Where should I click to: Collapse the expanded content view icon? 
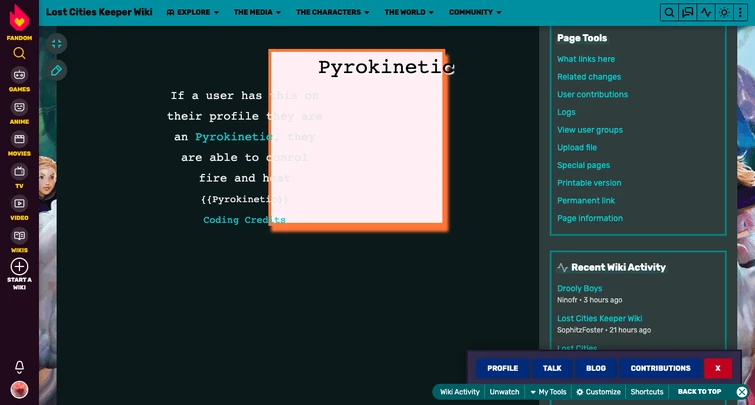(x=57, y=44)
